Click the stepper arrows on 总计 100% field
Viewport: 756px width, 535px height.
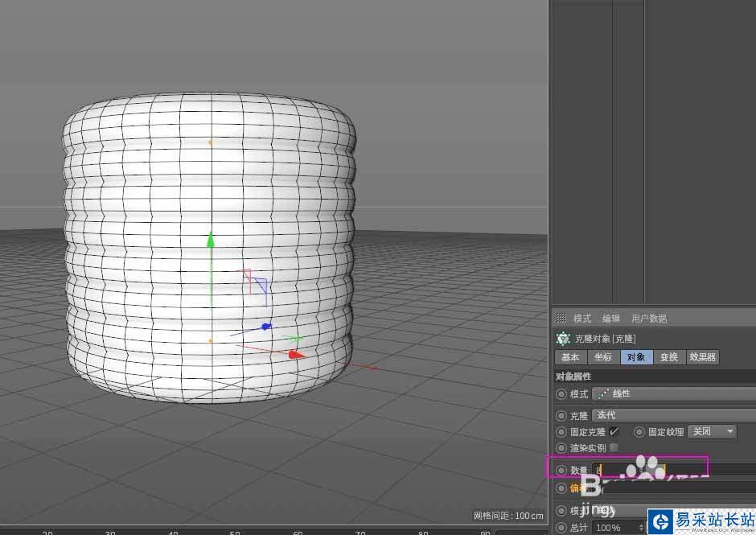[641, 528]
